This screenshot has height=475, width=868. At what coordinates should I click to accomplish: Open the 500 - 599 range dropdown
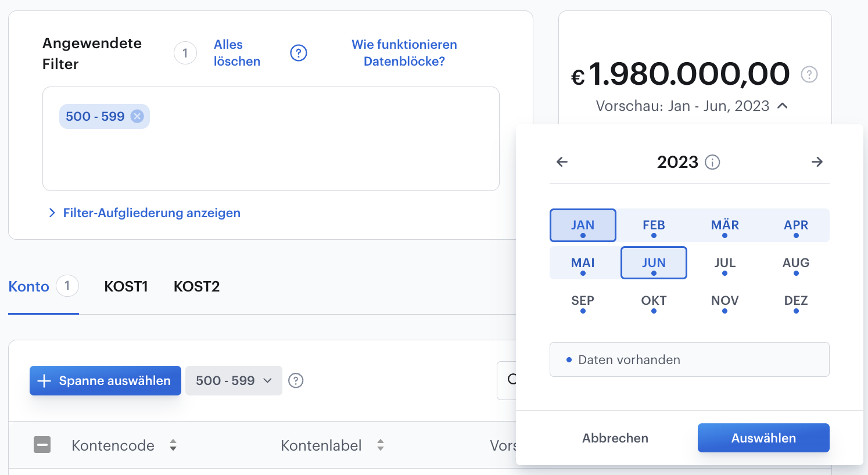click(x=234, y=380)
